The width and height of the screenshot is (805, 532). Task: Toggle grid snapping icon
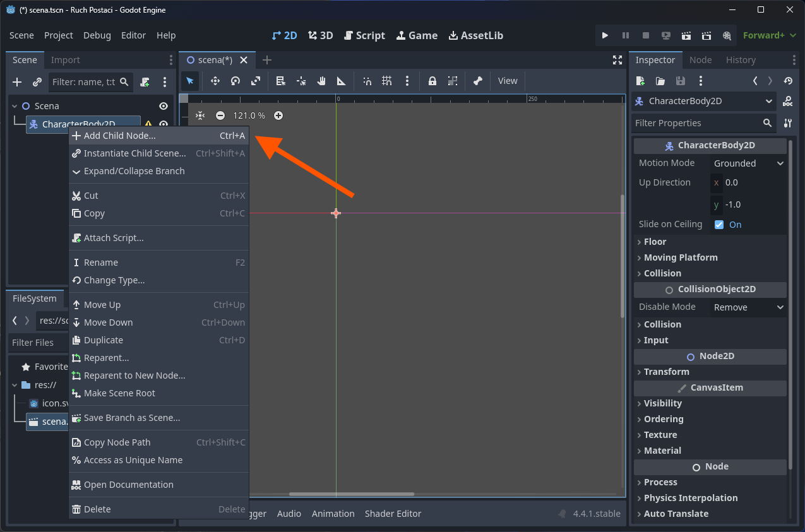coord(387,81)
